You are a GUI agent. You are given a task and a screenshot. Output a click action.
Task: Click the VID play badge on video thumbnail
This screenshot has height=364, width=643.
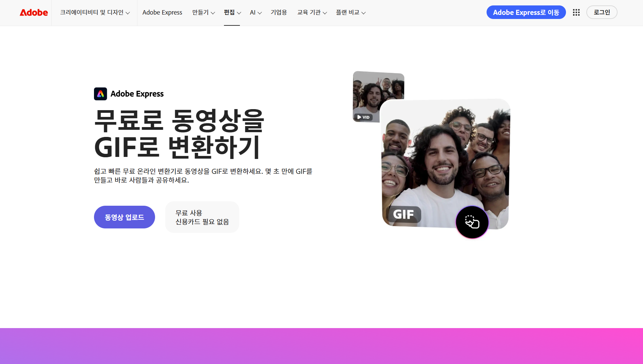pyautogui.click(x=363, y=117)
